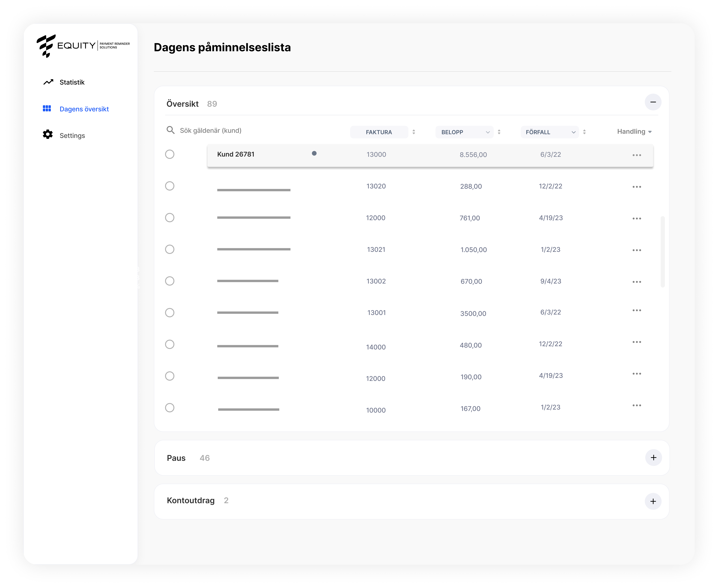Click the search magnifier icon
This screenshot has width=718, height=588.
(170, 130)
